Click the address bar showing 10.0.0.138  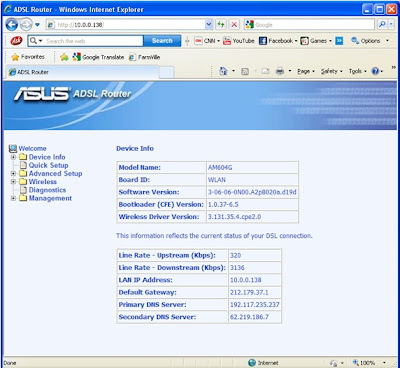tap(125, 25)
